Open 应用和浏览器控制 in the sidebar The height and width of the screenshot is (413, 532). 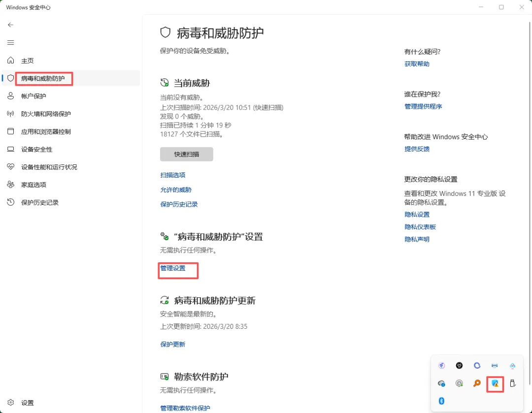70,131
